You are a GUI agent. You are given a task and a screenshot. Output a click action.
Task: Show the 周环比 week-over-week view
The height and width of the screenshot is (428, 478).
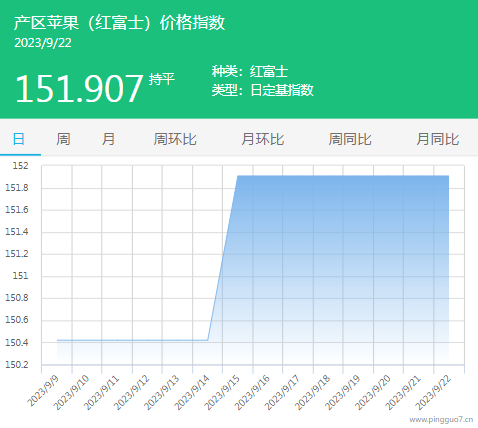pyautogui.click(x=175, y=139)
